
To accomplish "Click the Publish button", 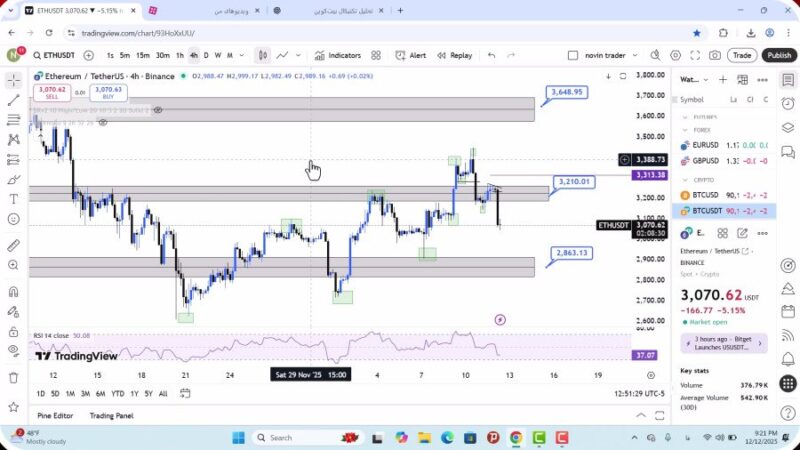I will coord(779,55).
